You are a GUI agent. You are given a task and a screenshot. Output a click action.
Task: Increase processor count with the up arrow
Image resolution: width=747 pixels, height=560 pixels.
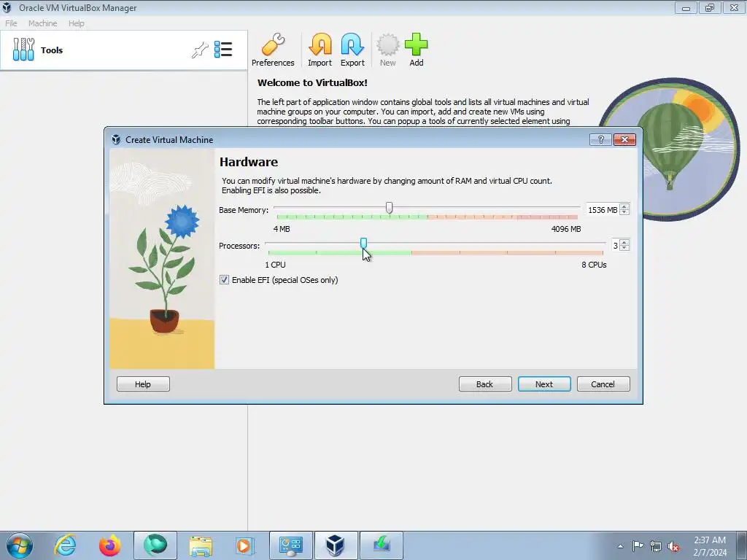[x=624, y=242]
